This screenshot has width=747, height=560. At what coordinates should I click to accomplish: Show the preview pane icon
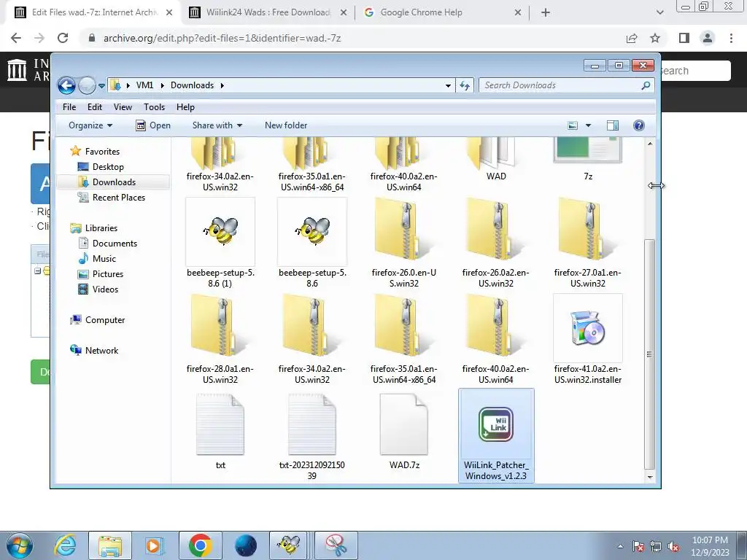613,125
